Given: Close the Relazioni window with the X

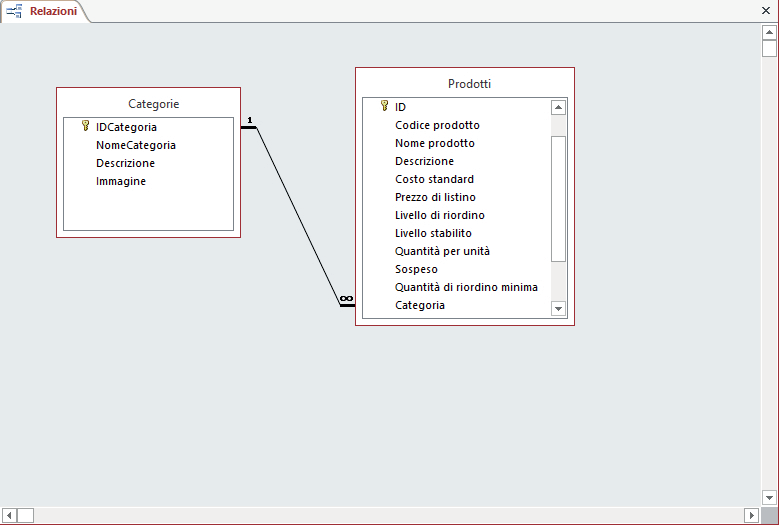Looking at the screenshot, I should 766,10.
